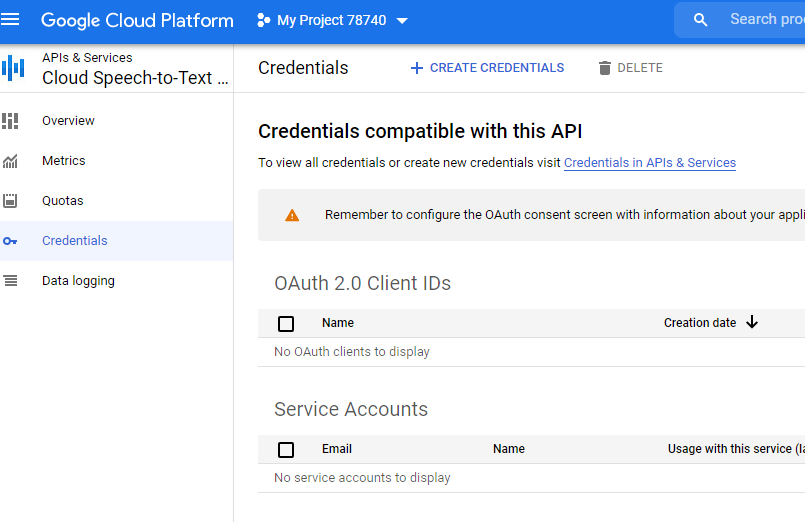
Task: Check the Service Accounts select-all box
Action: coord(286,450)
